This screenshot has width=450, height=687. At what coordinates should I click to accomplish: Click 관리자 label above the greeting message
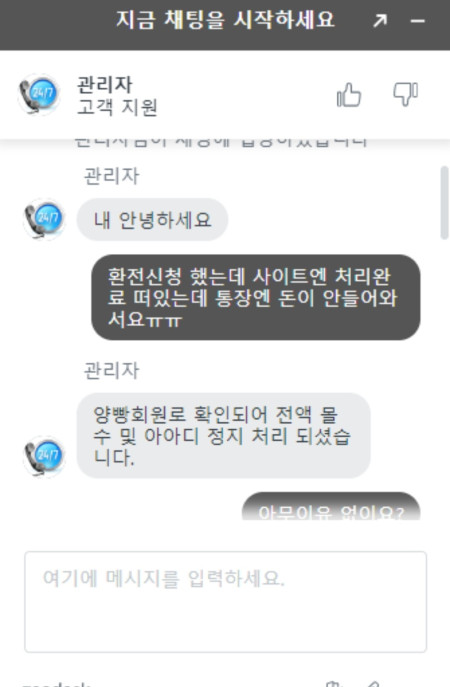pos(112,176)
